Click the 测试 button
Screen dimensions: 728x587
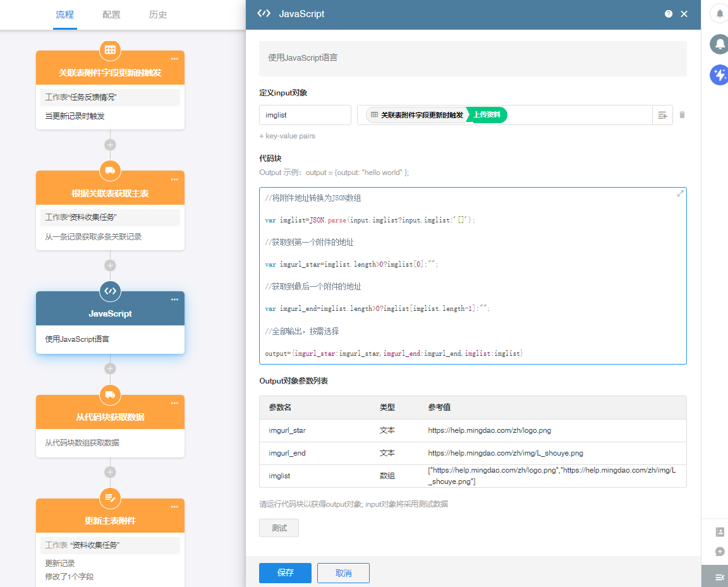pyautogui.click(x=279, y=528)
